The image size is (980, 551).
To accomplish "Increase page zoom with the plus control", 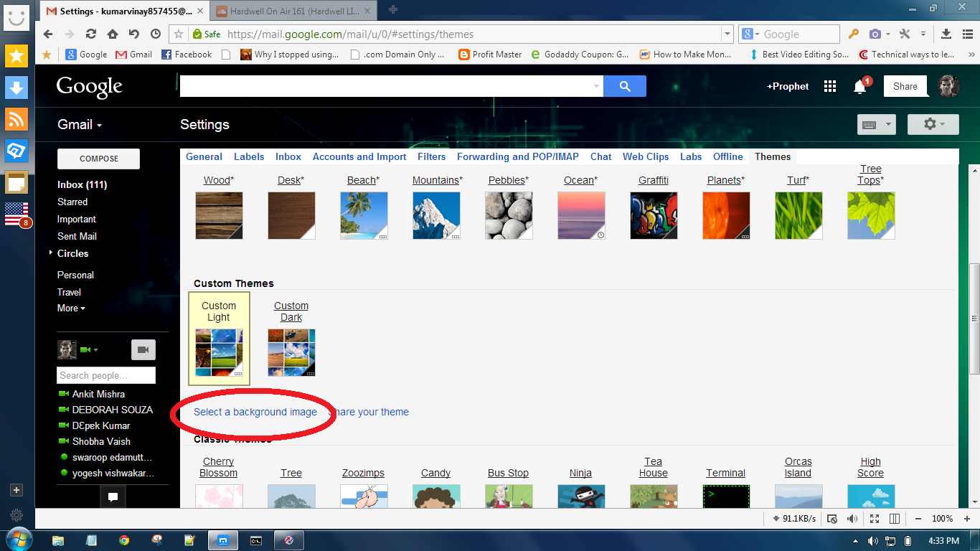I will click(x=966, y=518).
